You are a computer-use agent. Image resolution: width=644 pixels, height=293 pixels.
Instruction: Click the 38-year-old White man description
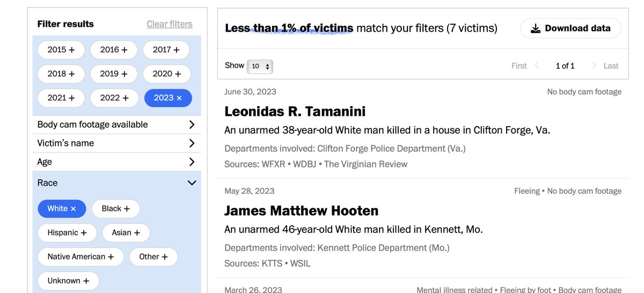(x=387, y=130)
